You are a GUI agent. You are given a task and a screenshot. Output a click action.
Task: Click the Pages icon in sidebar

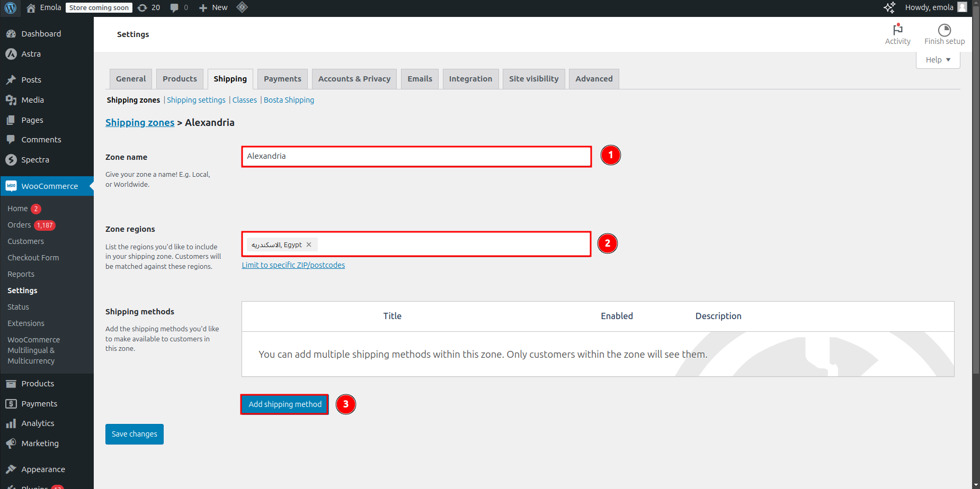click(11, 120)
